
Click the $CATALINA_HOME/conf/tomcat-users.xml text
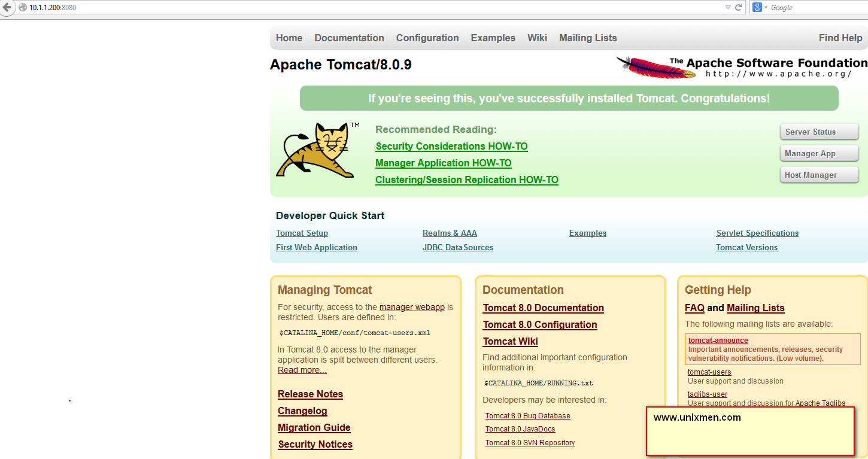355,333
